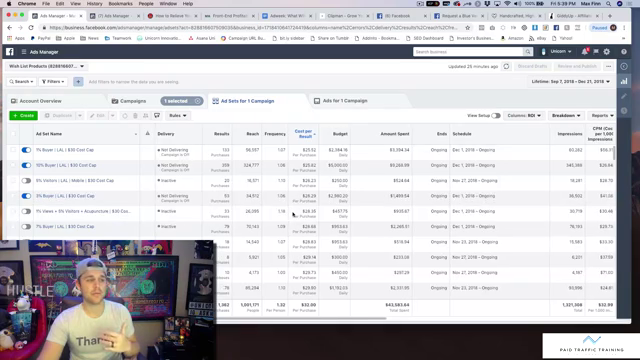
Task: Click the Facebook logo in Ads Manager header
Action: [10, 52]
